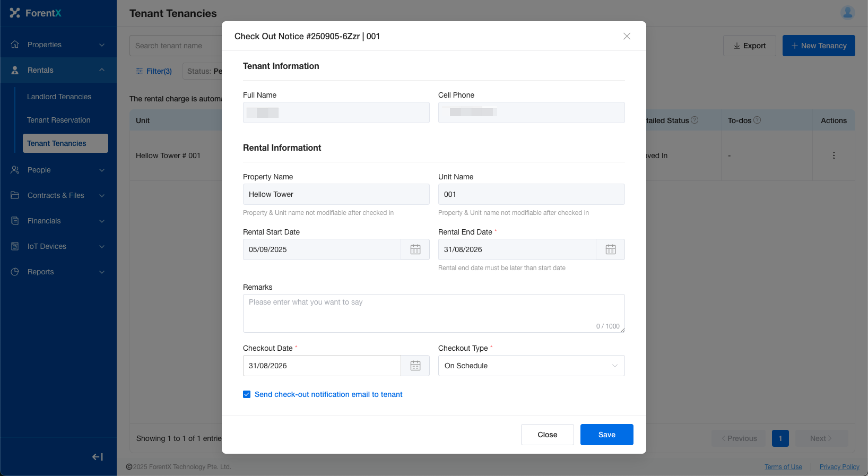The width and height of the screenshot is (868, 476).
Task: Save the check out notice
Action: pyautogui.click(x=606, y=435)
